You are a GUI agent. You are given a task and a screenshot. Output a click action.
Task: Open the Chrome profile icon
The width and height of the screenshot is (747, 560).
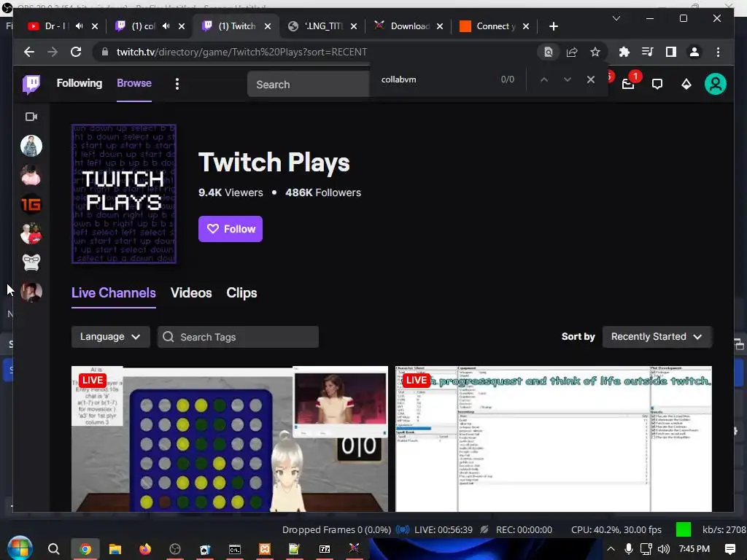click(x=694, y=52)
